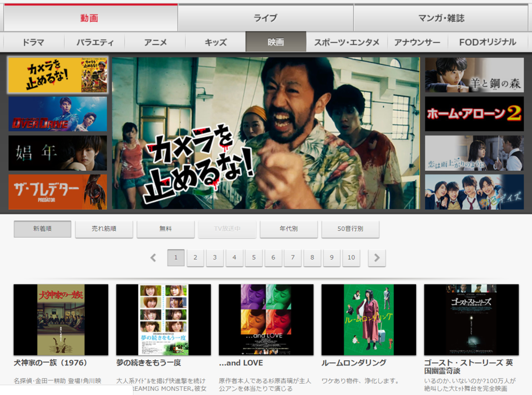This screenshot has width=532, height=395.
Task: Open the ドラマ category
Action: (x=34, y=42)
